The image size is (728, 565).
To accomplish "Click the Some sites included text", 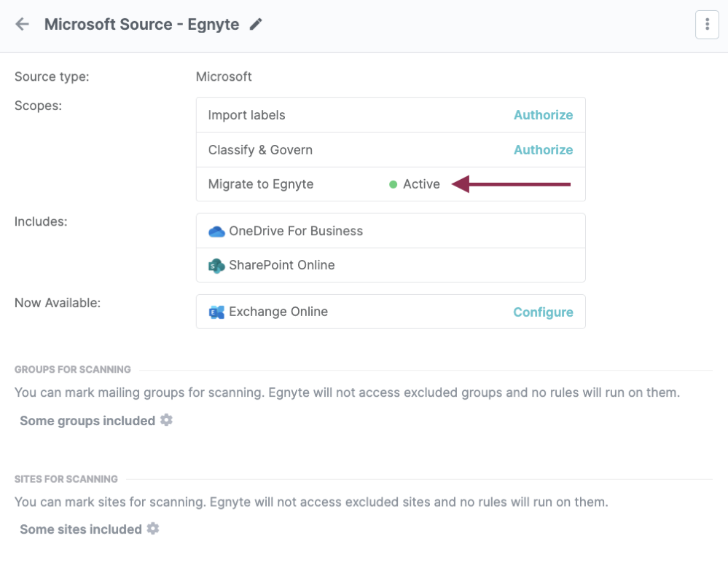I will 81,529.
